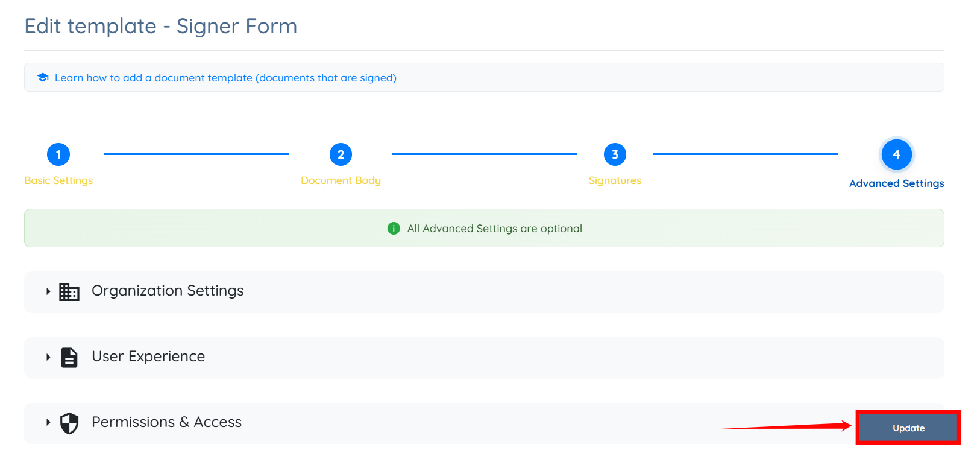
Task: Click the Organization Settings section title
Action: pyautogui.click(x=168, y=291)
